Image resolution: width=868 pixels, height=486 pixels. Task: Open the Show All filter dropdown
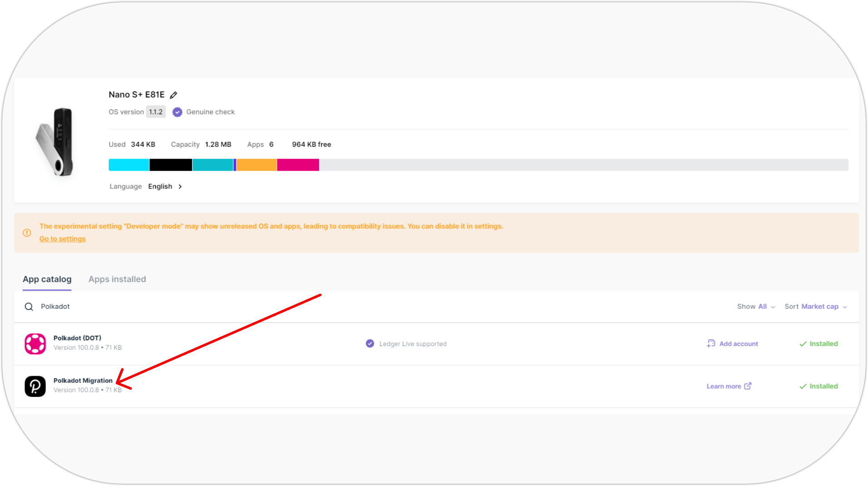pyautogui.click(x=756, y=307)
